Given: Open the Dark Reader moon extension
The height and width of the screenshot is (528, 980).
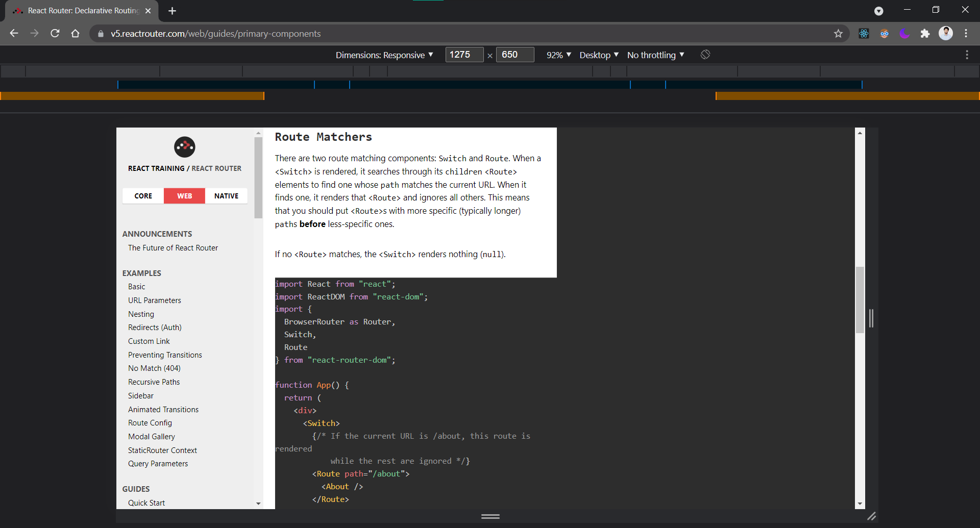Looking at the screenshot, I should (x=905, y=33).
